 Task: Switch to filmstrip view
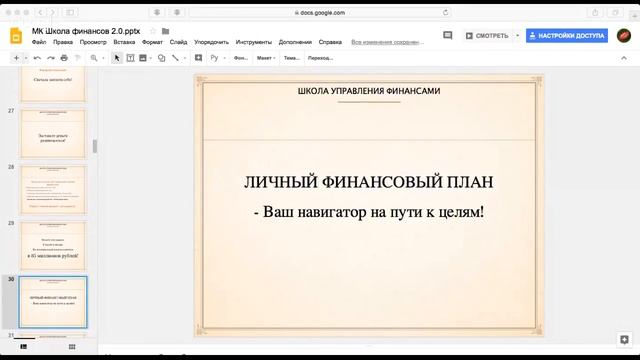pyautogui.click(x=24, y=347)
